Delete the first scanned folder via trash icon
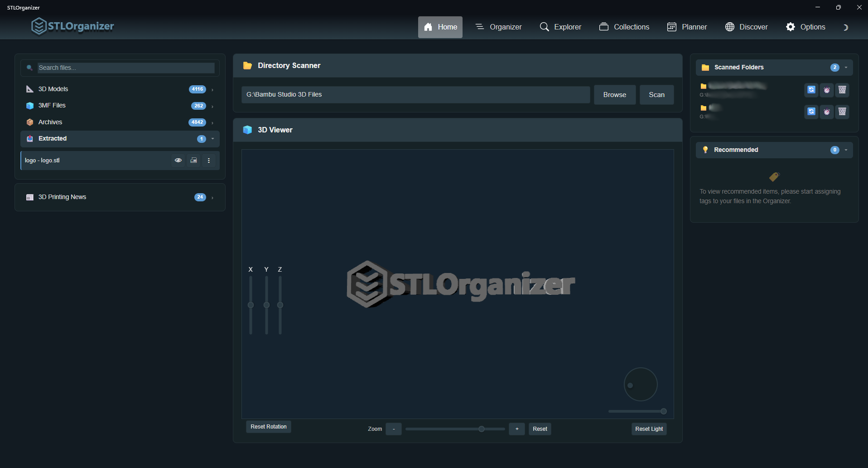 point(842,90)
